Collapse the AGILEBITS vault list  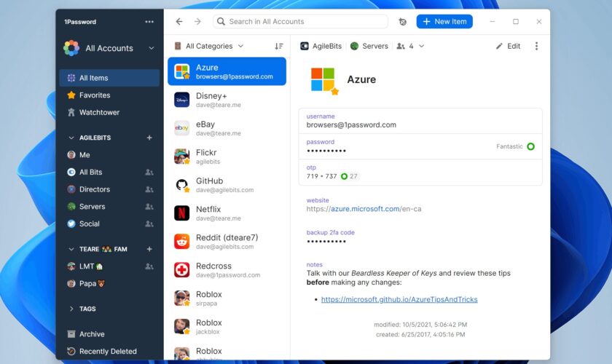(x=71, y=138)
